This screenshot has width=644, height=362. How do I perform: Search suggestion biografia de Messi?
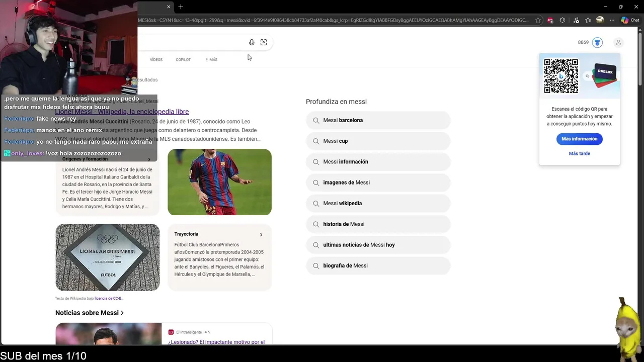coord(378,265)
